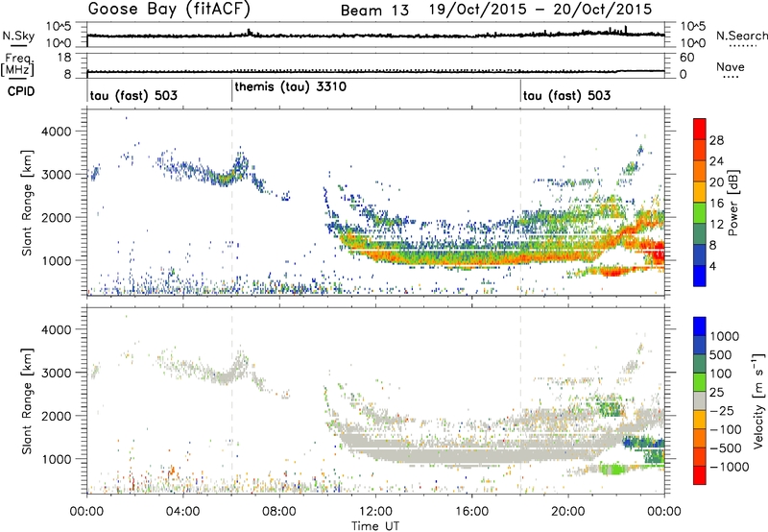Click the "-25" label on the Velocity colorbar
This screenshot has width=768, height=532.
click(722, 411)
